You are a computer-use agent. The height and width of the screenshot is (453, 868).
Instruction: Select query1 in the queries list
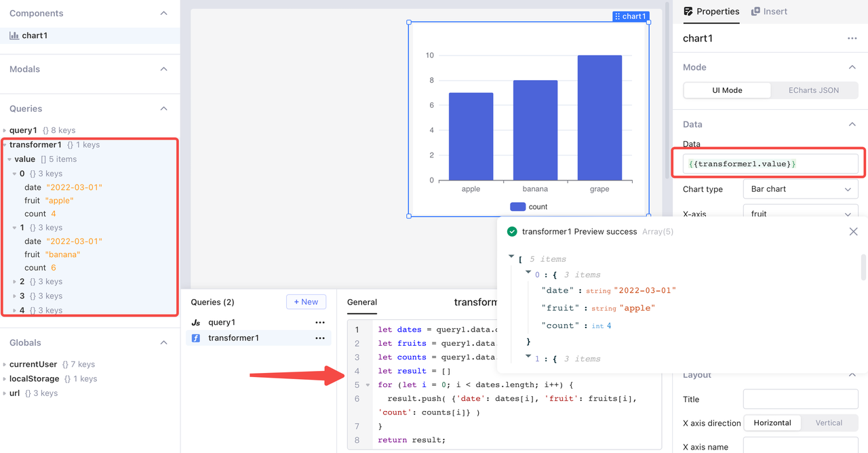[258, 323]
